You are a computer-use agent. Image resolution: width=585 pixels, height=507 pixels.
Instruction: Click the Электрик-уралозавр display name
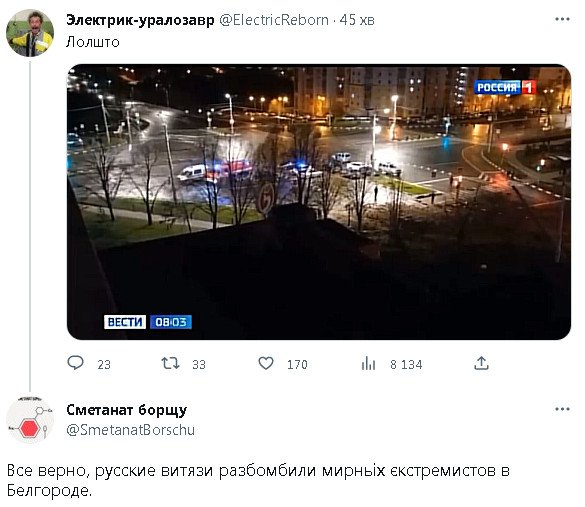[140, 20]
